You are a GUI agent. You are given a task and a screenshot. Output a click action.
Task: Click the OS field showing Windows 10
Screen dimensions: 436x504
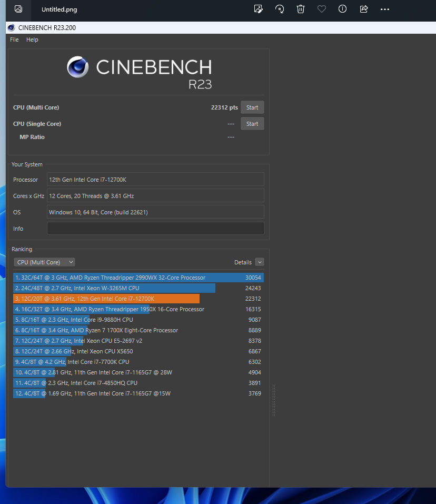[x=155, y=212]
